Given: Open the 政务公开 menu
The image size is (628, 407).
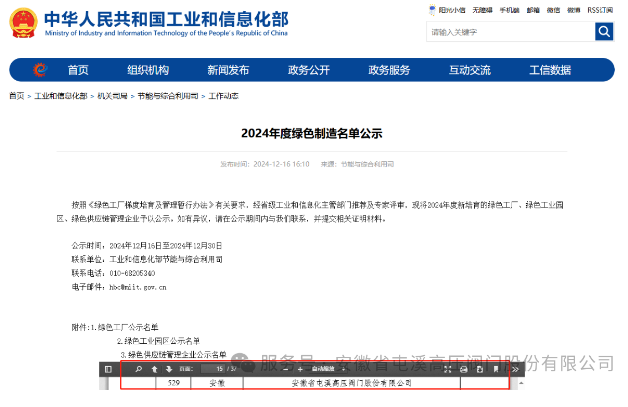Looking at the screenshot, I should 308,70.
